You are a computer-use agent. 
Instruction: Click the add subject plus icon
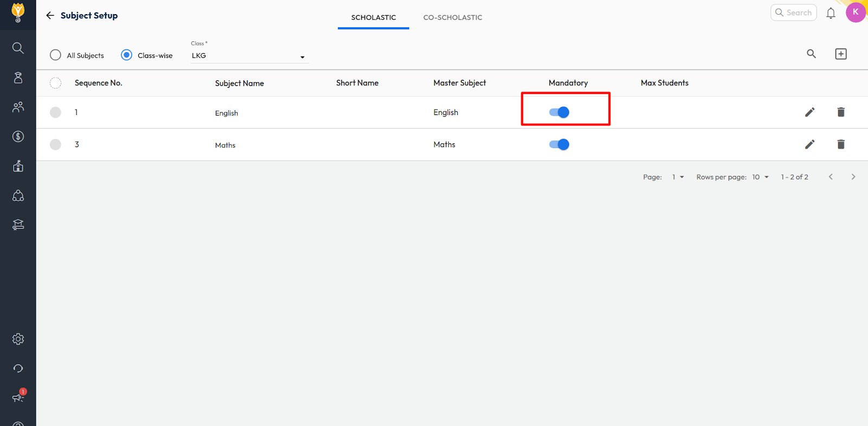840,54
